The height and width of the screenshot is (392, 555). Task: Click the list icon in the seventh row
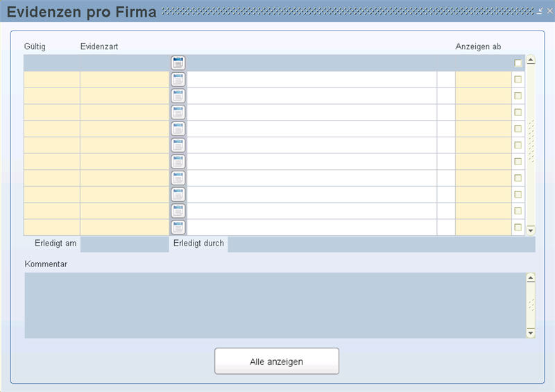pos(178,162)
